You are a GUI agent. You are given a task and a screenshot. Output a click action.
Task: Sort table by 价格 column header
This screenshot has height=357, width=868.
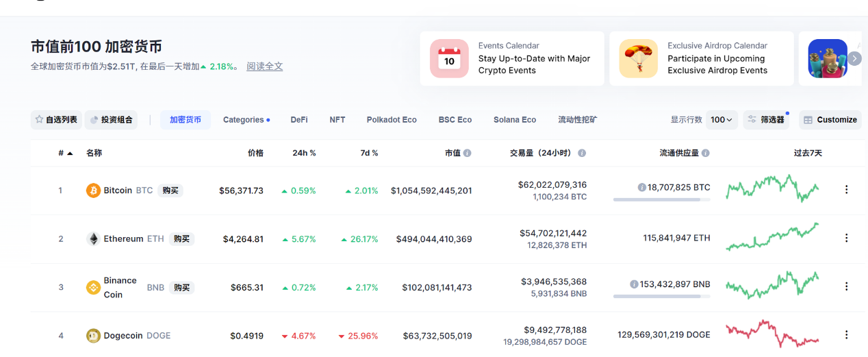255,153
